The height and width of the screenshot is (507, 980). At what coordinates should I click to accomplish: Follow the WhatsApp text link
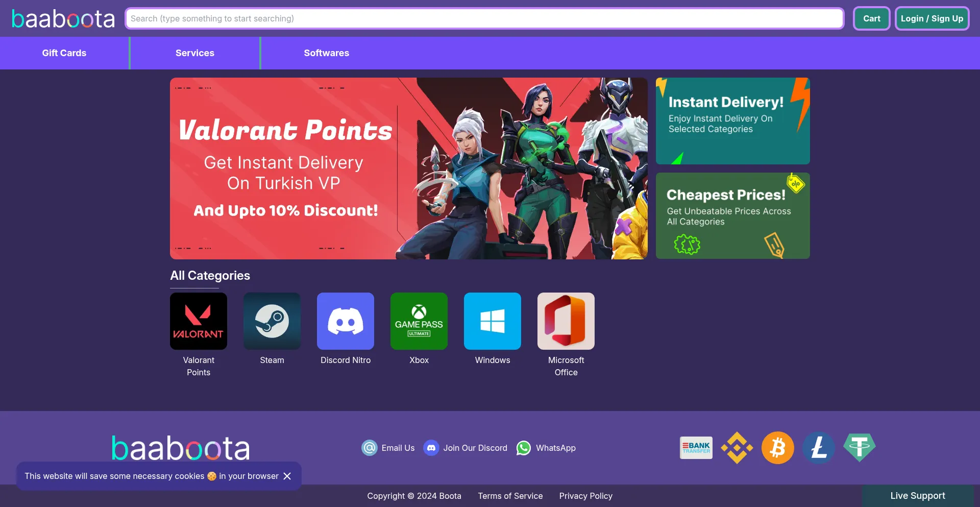point(556,448)
